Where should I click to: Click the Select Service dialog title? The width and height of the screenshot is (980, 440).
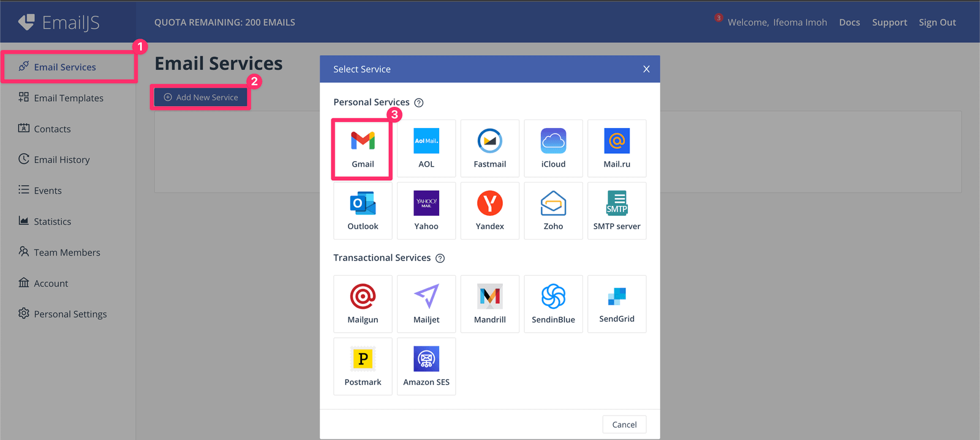pyautogui.click(x=362, y=69)
